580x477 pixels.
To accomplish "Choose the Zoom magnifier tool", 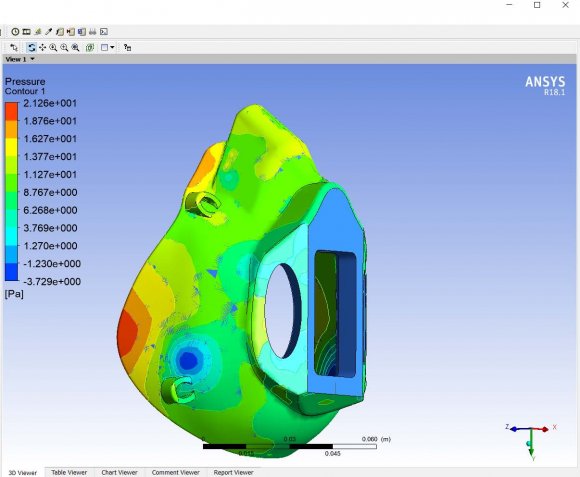I will 53,47.
